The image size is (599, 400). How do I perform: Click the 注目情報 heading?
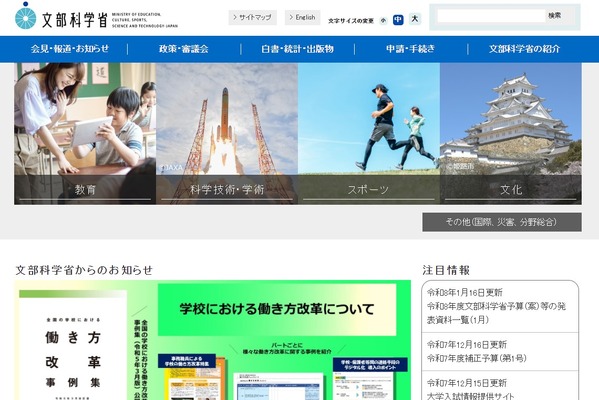446,270
